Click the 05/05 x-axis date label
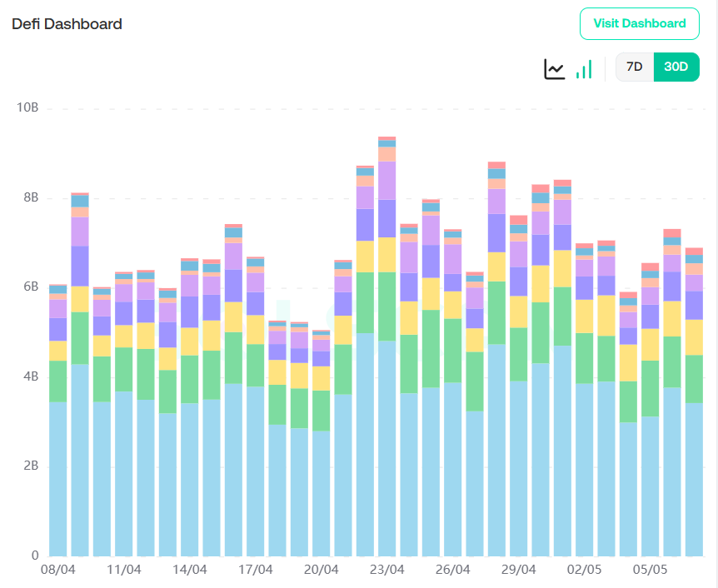 point(650,571)
